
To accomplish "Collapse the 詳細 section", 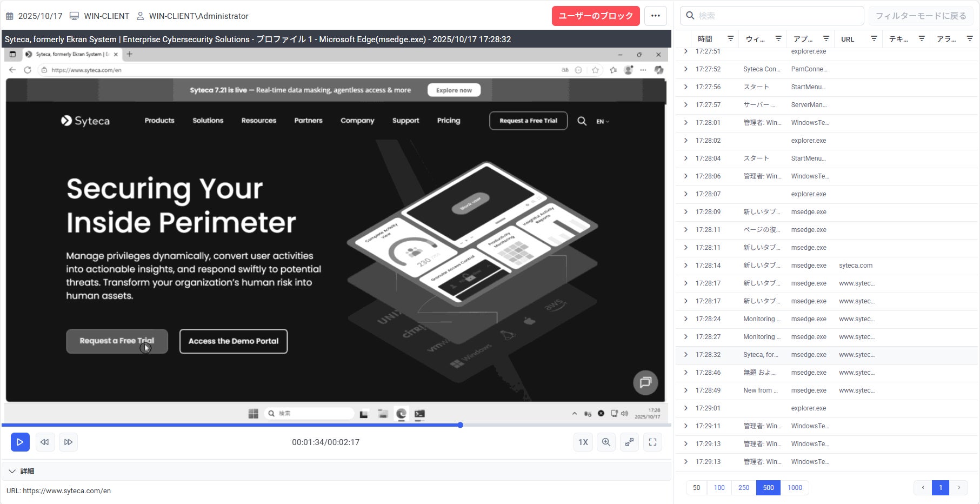I will pos(12,471).
